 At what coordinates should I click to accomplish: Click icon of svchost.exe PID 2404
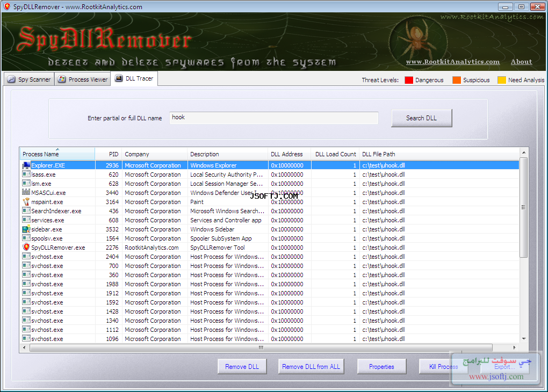pos(26,257)
